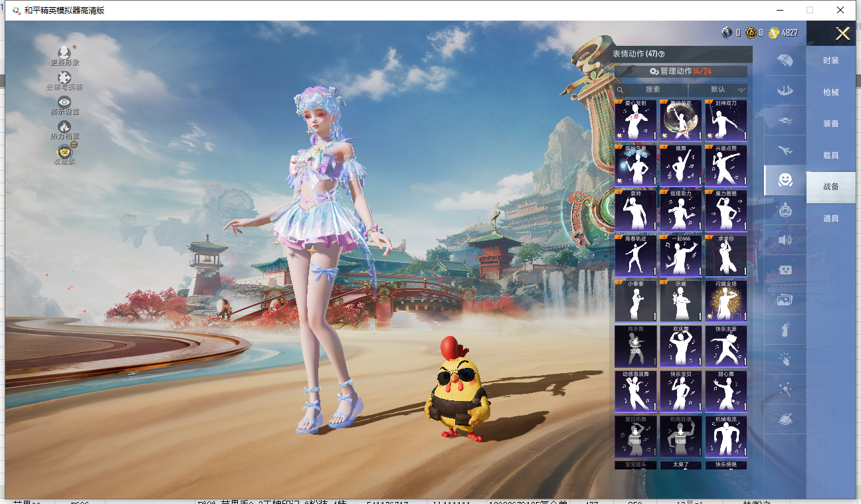
Task: Select the fire extinguisher category icon
Action: click(x=785, y=330)
